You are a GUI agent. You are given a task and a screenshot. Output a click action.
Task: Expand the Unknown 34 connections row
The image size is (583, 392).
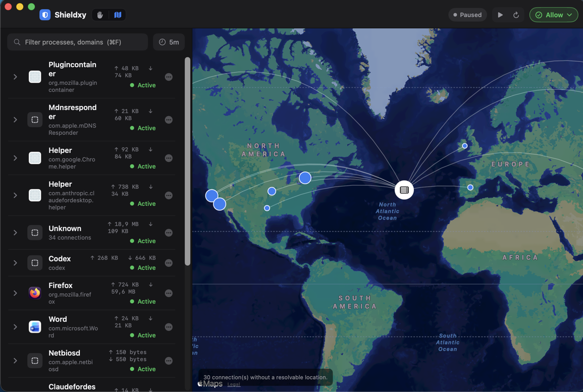click(15, 233)
